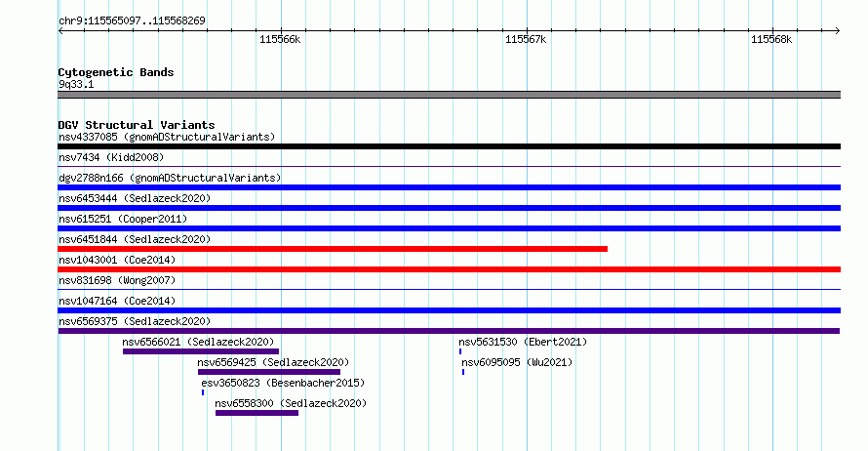
Task: Open nsv6566021 (Sedlazeck2020) variant label
Action: [x=198, y=342]
